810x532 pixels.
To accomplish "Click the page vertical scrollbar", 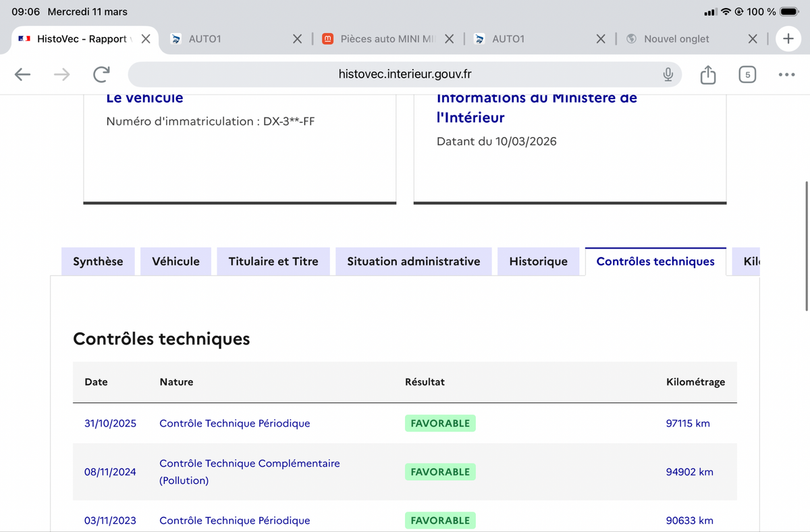I will pos(806,246).
